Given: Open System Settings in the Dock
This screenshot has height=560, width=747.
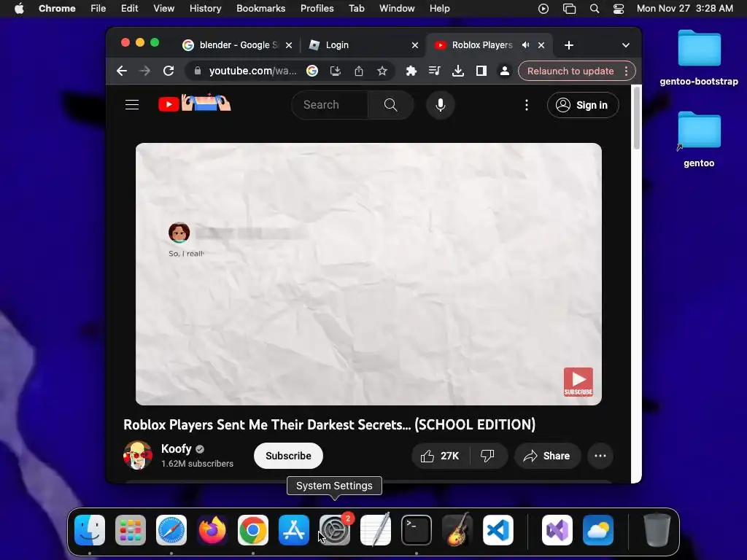Looking at the screenshot, I should pos(334,530).
